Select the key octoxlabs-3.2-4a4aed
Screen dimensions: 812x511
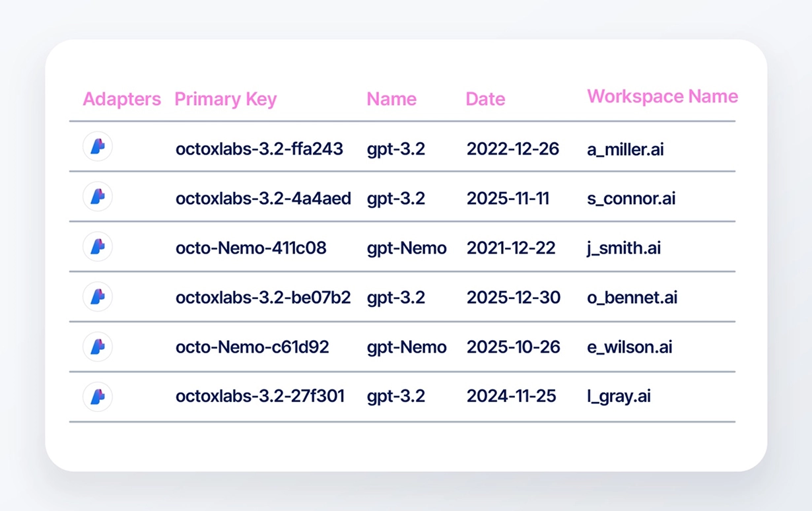(263, 199)
